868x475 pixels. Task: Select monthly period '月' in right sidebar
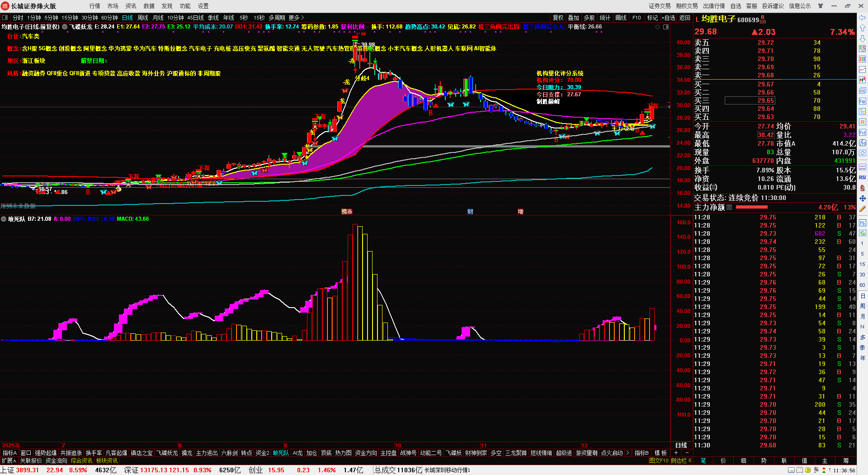(x=863, y=317)
